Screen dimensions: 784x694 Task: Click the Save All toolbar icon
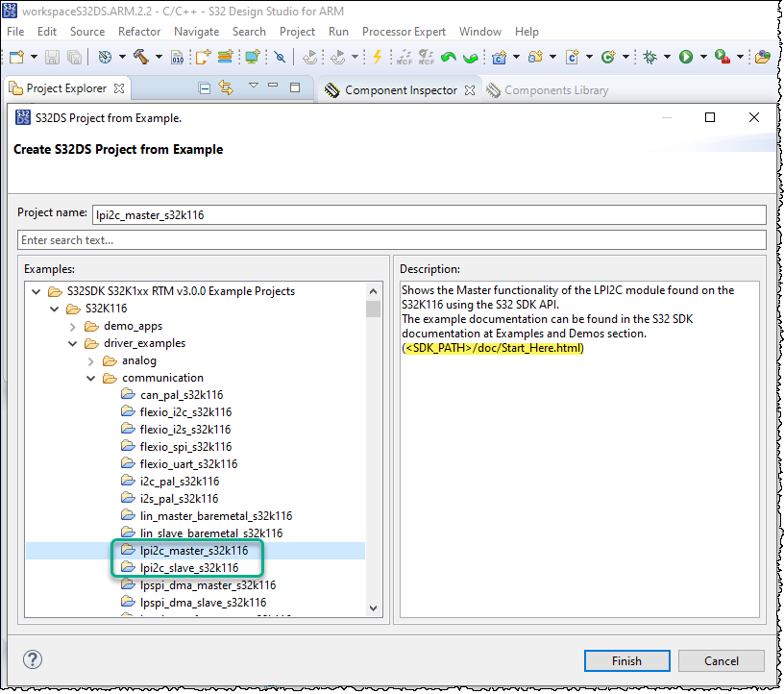75,57
